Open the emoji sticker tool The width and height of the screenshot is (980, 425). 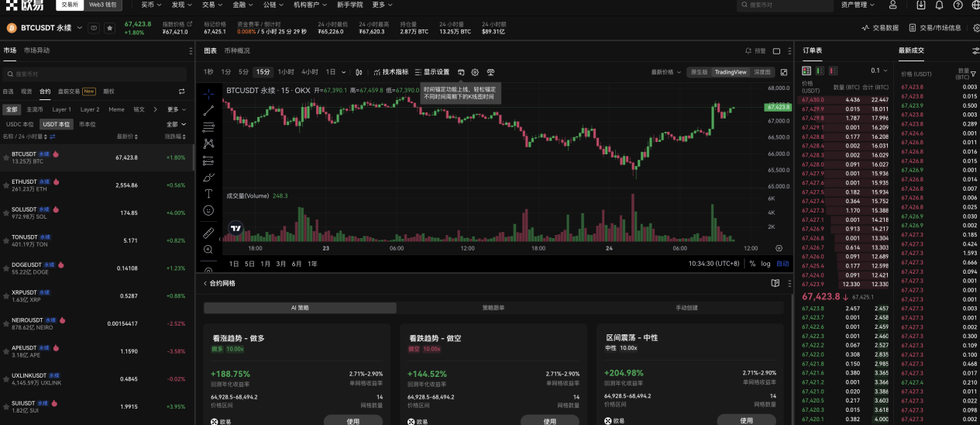208,210
